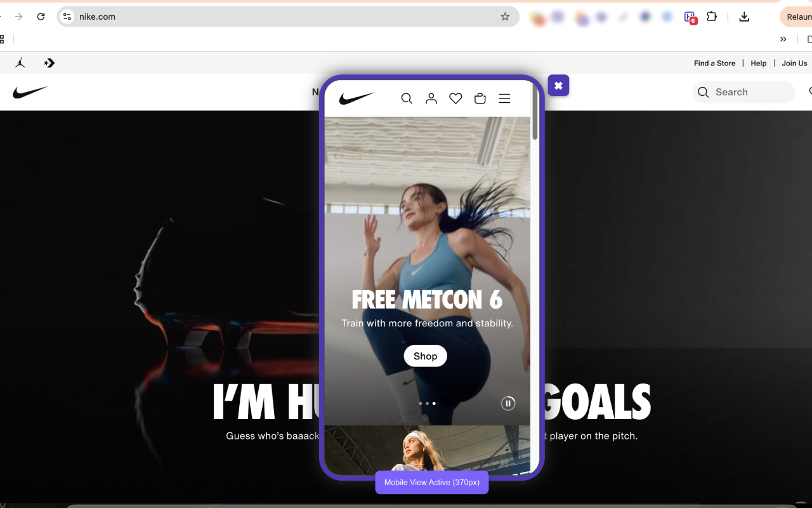This screenshot has width=812, height=508.
Task: Select the first carousel dot indicator
Action: [420, 403]
